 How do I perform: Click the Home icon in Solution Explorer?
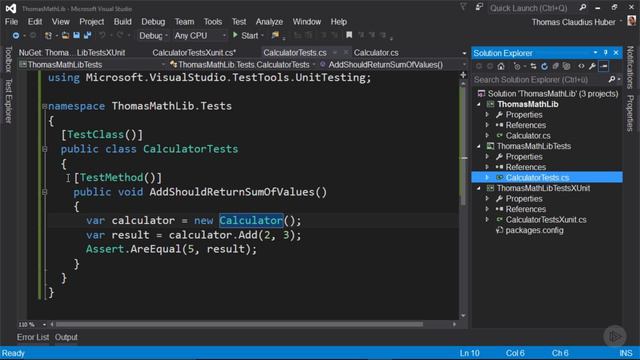coord(501,66)
